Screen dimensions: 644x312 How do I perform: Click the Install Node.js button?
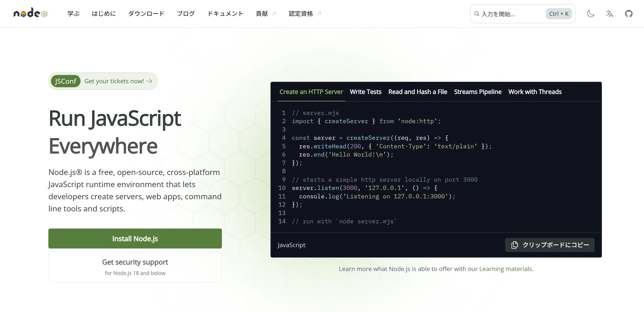pyautogui.click(x=135, y=238)
